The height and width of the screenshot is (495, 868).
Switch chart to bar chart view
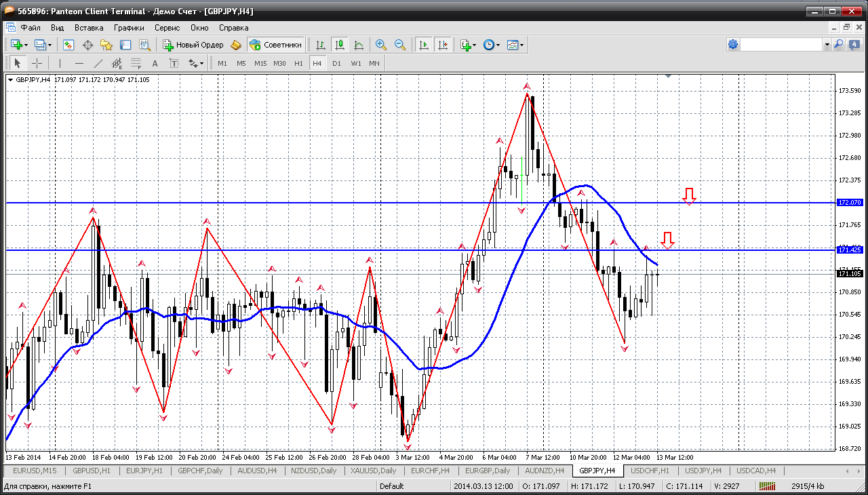coord(321,45)
